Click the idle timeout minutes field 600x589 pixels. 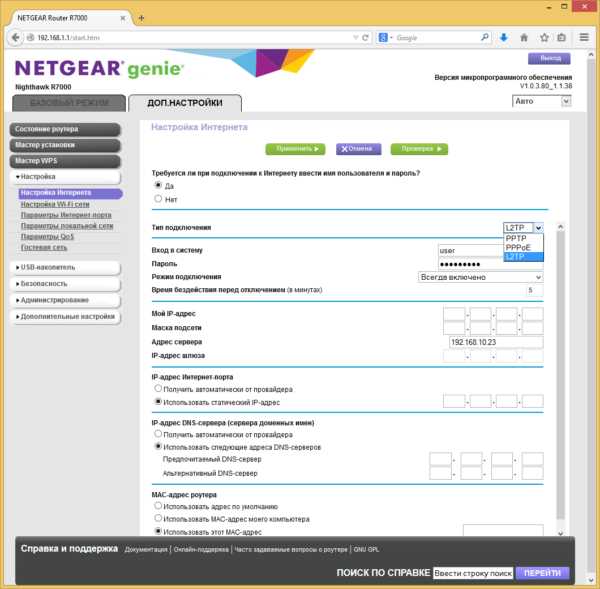(534, 290)
